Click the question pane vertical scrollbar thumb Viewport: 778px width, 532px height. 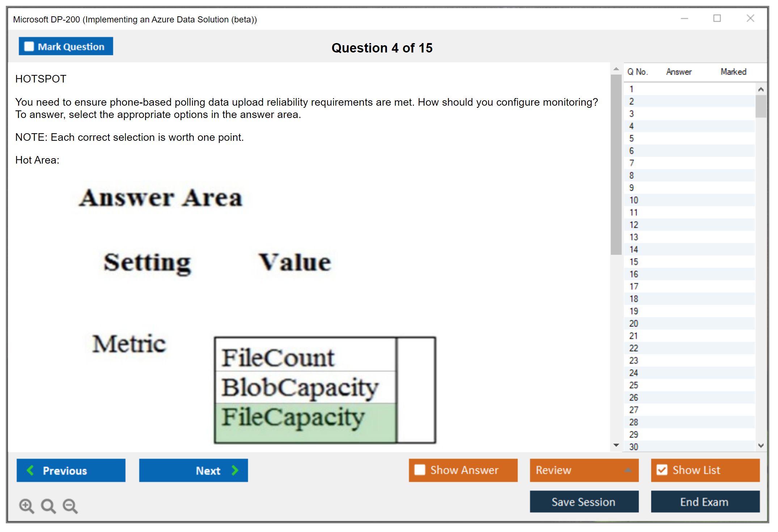pos(616,165)
